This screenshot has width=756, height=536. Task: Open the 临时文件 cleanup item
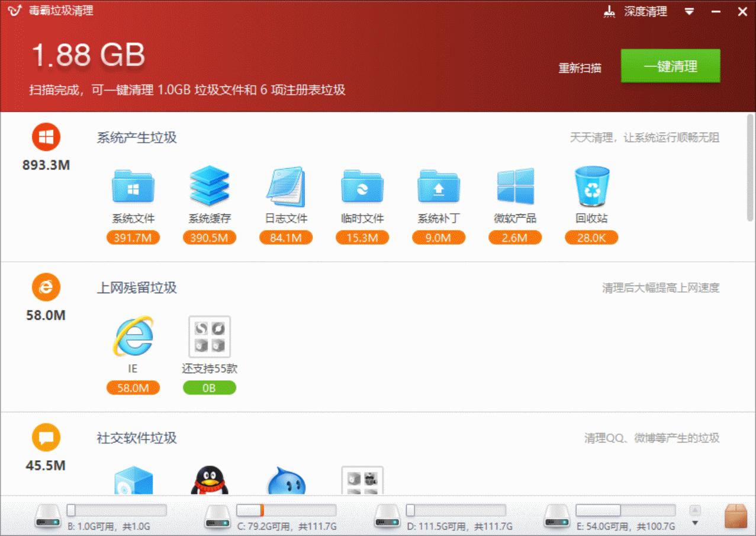click(x=362, y=188)
